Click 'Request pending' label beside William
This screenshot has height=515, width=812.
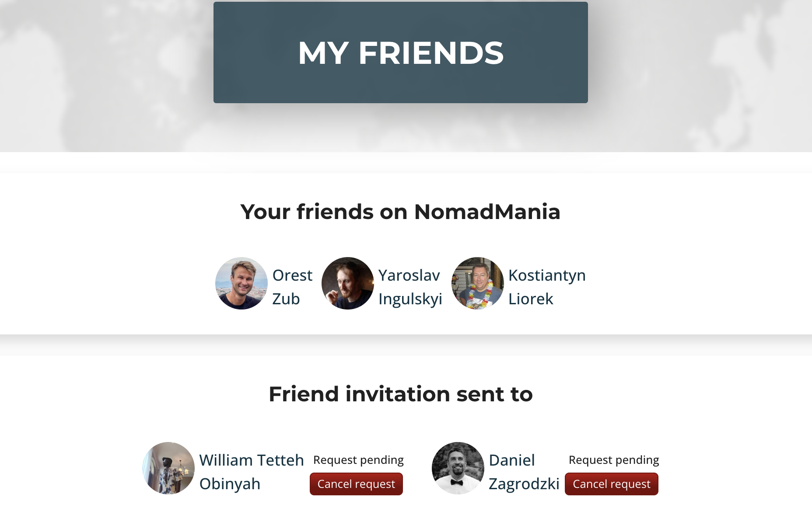coord(358,460)
